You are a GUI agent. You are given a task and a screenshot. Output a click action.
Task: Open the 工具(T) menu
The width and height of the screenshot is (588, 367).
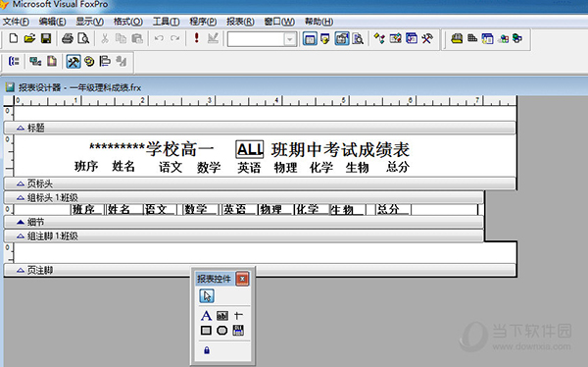click(x=167, y=22)
